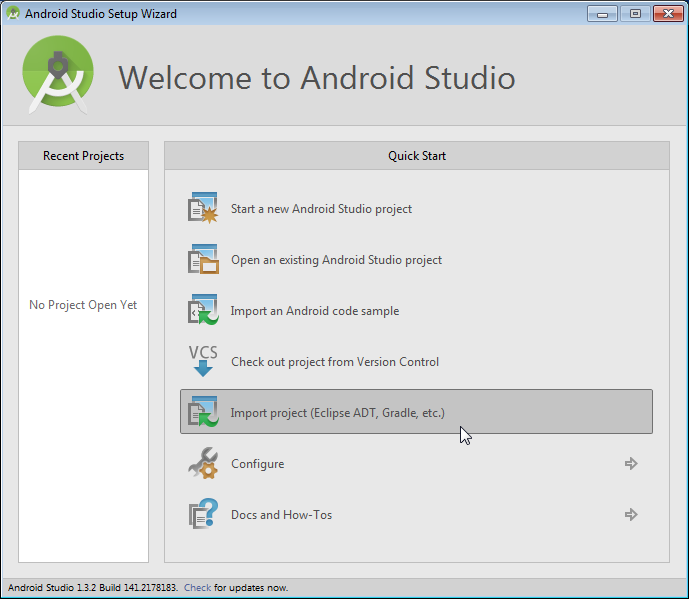Click the VCS checkout arrow icon
Screen dimensions: 689x599
203,361
